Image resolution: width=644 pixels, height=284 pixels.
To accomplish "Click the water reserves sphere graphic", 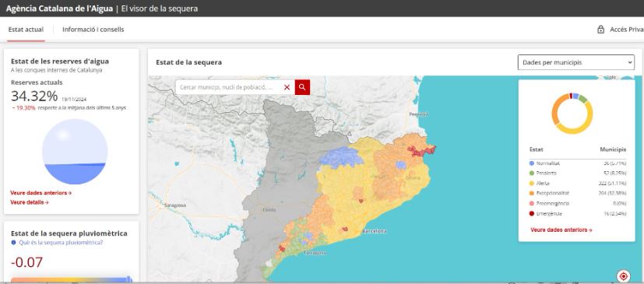I will pyautogui.click(x=75, y=152).
